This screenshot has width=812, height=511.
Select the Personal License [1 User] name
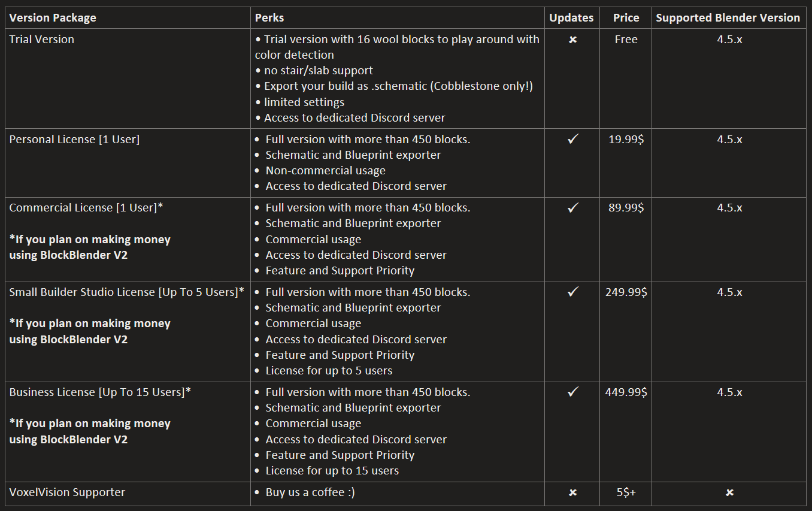(74, 140)
